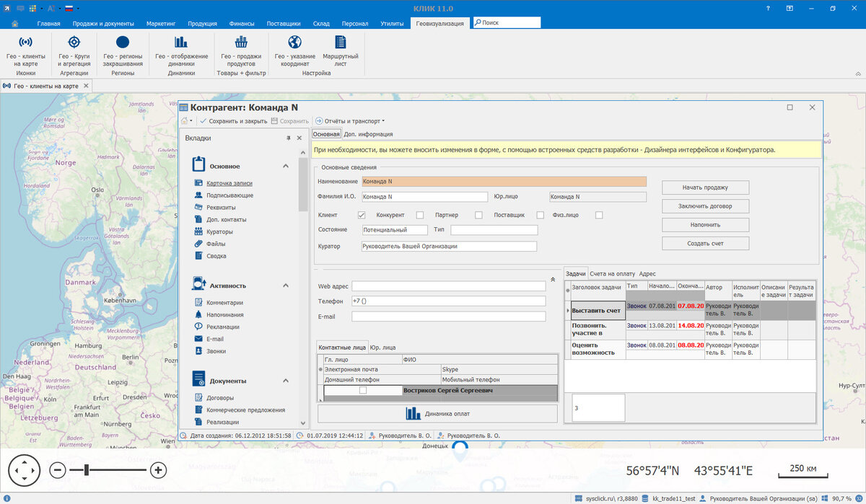Open the Маршрутный лист route sheet
The image size is (866, 504).
click(340, 50)
